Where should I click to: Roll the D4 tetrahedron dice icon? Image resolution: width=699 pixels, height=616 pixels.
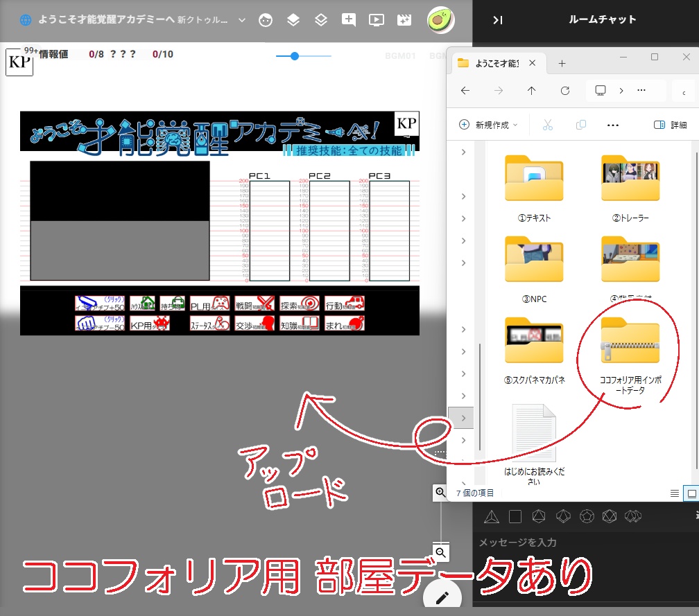(492, 517)
